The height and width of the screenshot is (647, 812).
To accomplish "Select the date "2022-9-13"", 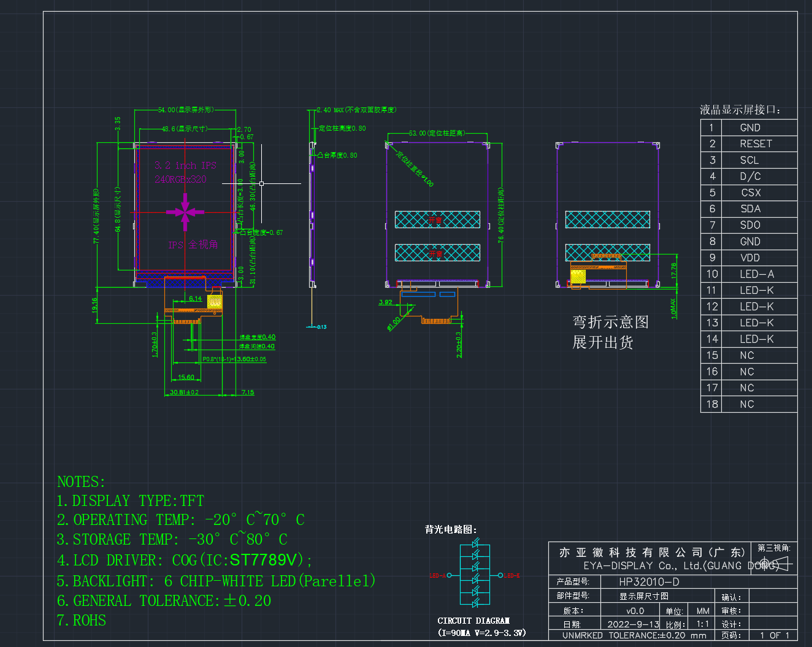I will tap(633, 624).
